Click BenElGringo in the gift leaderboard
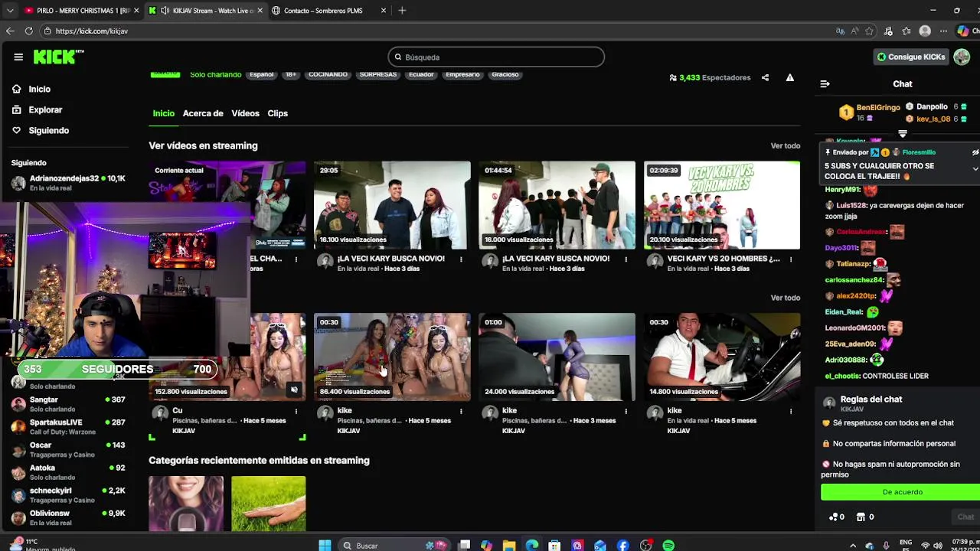 point(878,107)
